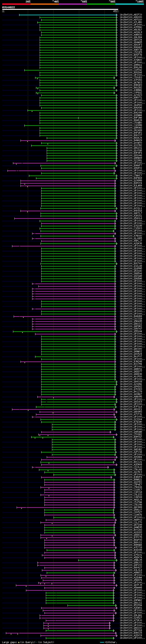Select label UniRef100_B6HJ11
This screenshot has height=644, width=146.
click(x=131, y=542)
